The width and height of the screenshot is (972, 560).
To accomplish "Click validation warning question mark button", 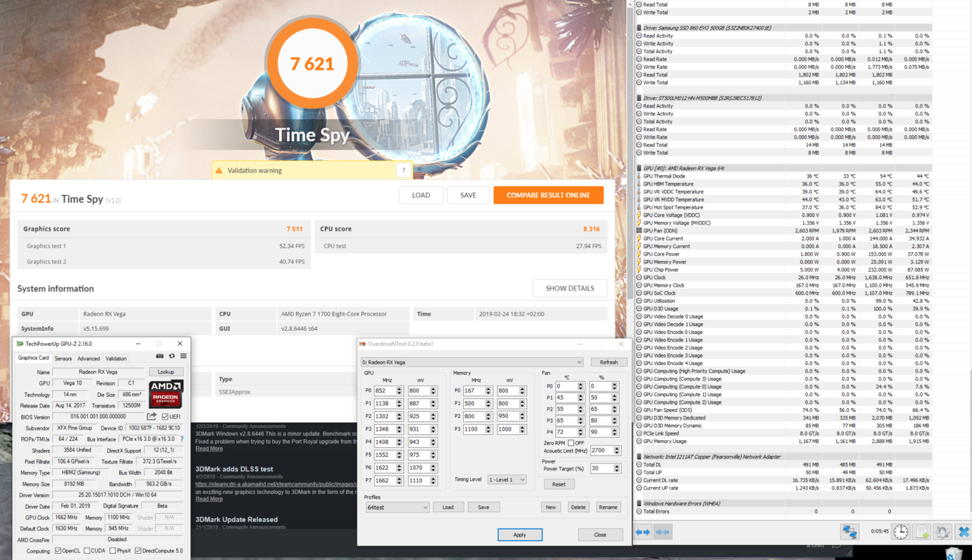I will coord(404,171).
